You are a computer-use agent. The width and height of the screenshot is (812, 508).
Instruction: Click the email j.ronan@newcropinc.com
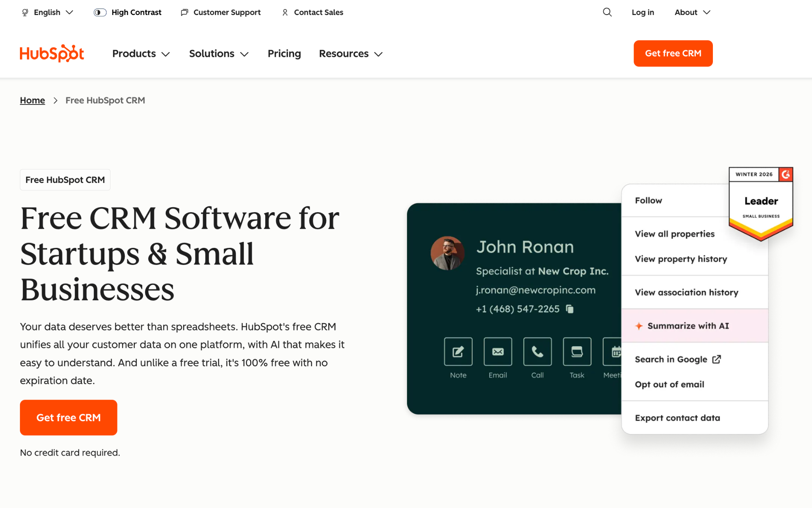(536, 290)
